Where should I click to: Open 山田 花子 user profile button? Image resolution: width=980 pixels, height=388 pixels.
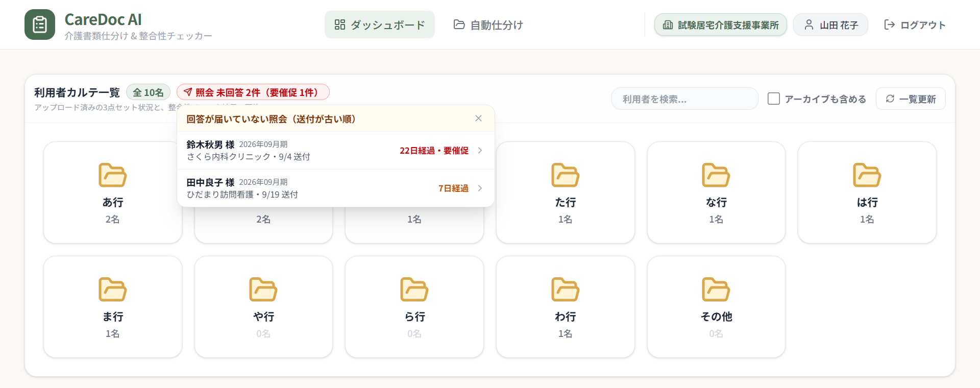pyautogui.click(x=830, y=25)
